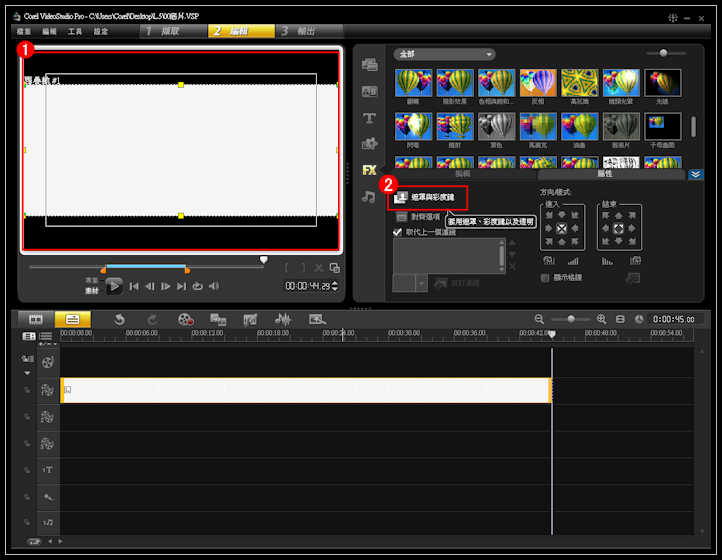Viewport: 722px width, 560px height.
Task: Open the Batch Convert tool icon
Action: coord(218,319)
